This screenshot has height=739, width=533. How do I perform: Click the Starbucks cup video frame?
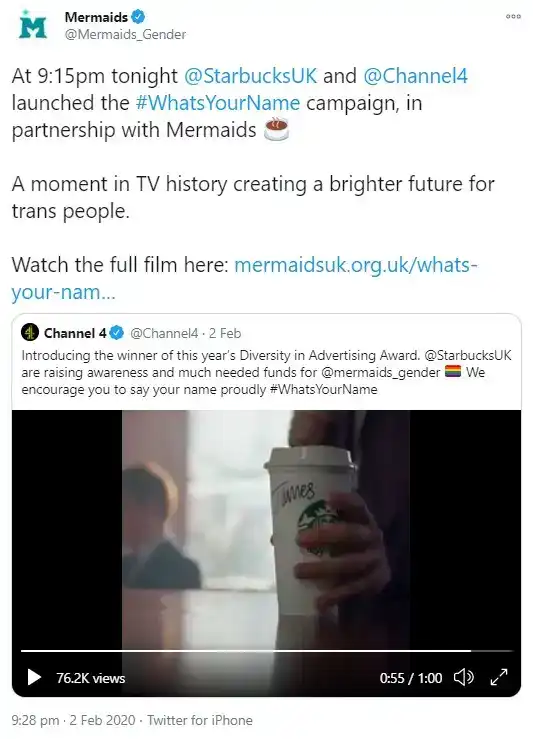pyautogui.click(x=266, y=528)
